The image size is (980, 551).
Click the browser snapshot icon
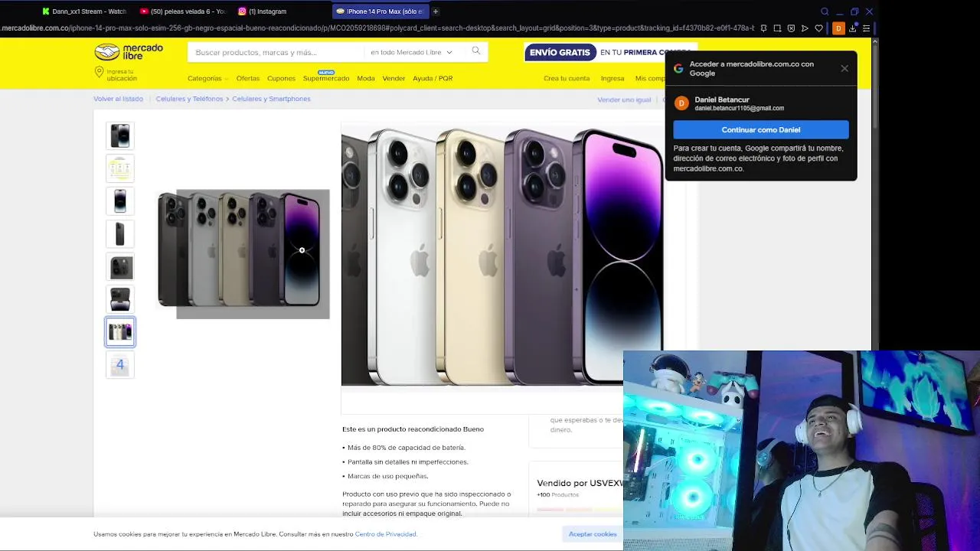click(x=777, y=28)
